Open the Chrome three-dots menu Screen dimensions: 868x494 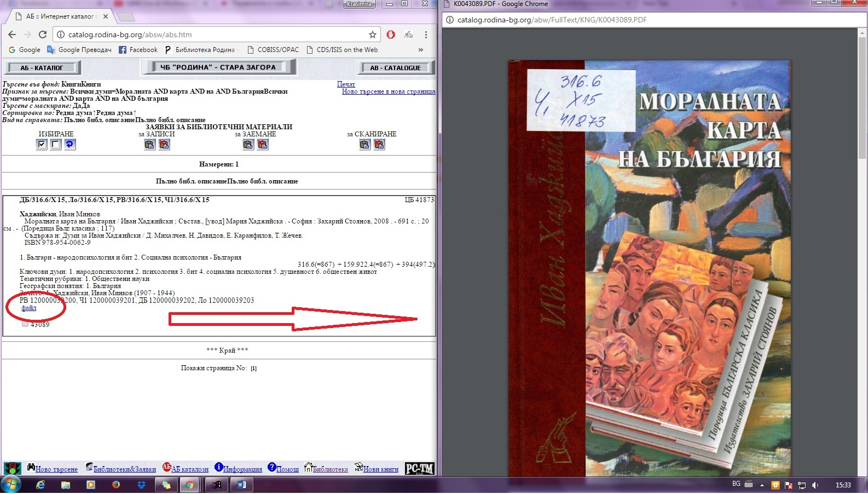426,35
